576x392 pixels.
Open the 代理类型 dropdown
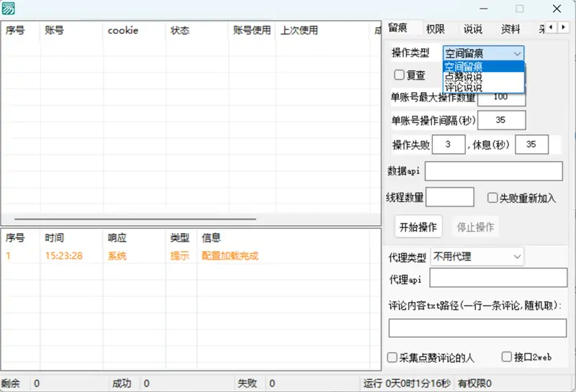tap(477, 257)
